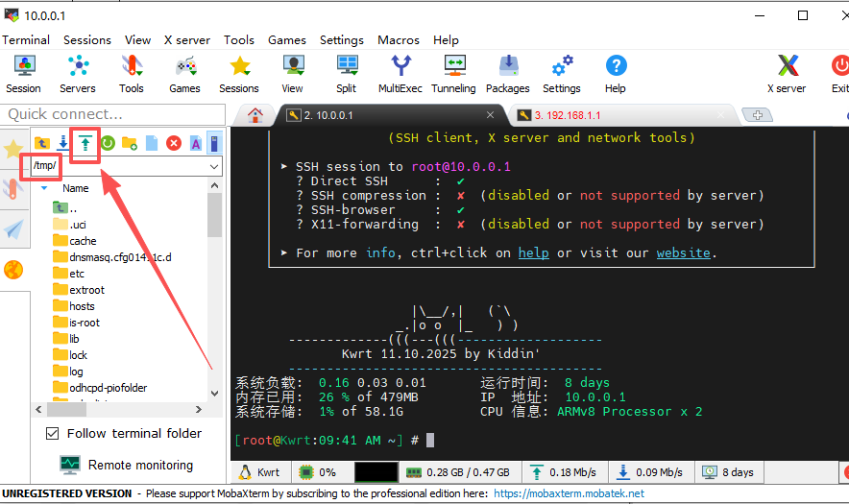This screenshot has height=504, width=849.
Task: Open the mobaxterm.mobatek.net link
Action: pyautogui.click(x=570, y=493)
